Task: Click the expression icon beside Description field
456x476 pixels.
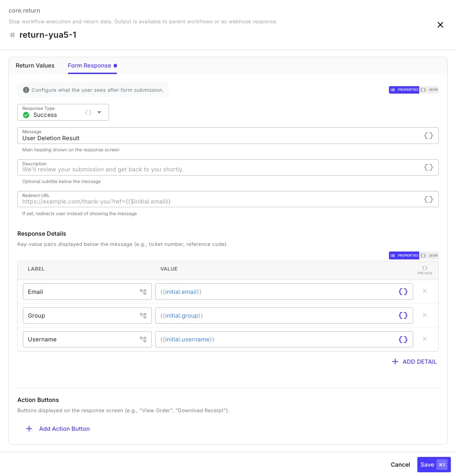Action: tap(428, 167)
